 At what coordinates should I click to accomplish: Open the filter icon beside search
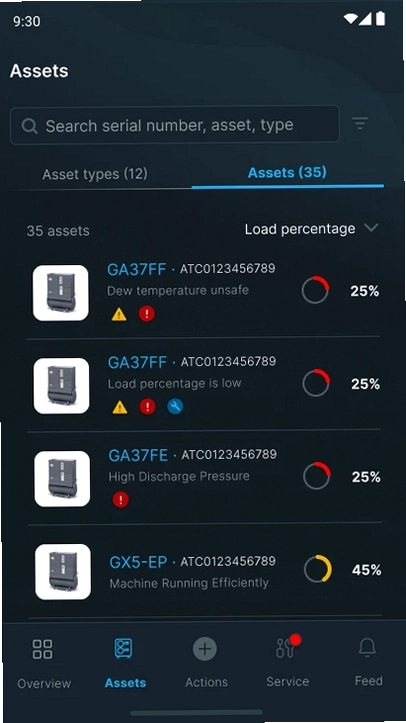click(x=360, y=123)
